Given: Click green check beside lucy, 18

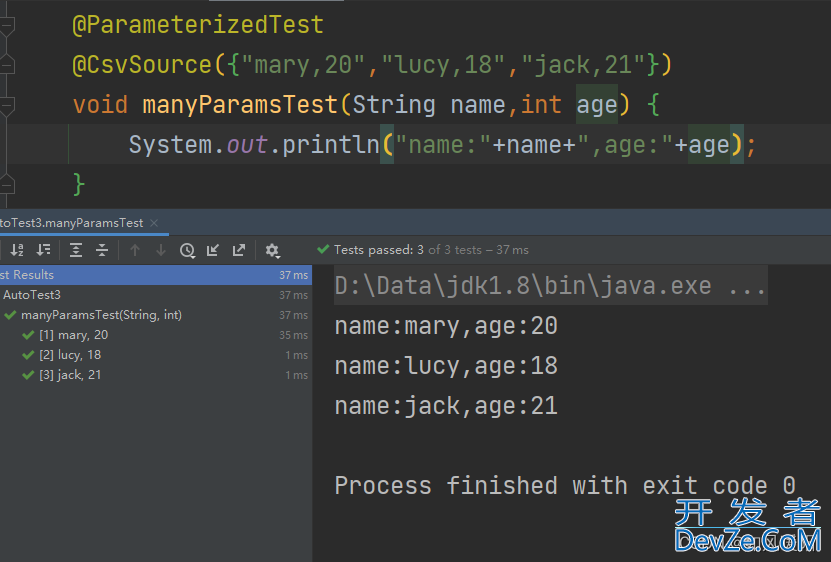Looking at the screenshot, I should click(x=28, y=355).
